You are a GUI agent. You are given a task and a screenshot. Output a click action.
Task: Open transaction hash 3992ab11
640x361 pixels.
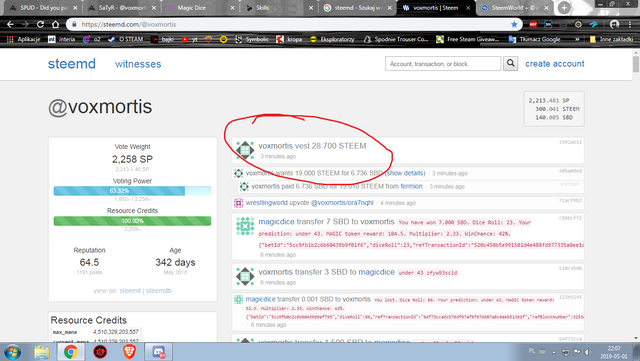[x=570, y=142]
